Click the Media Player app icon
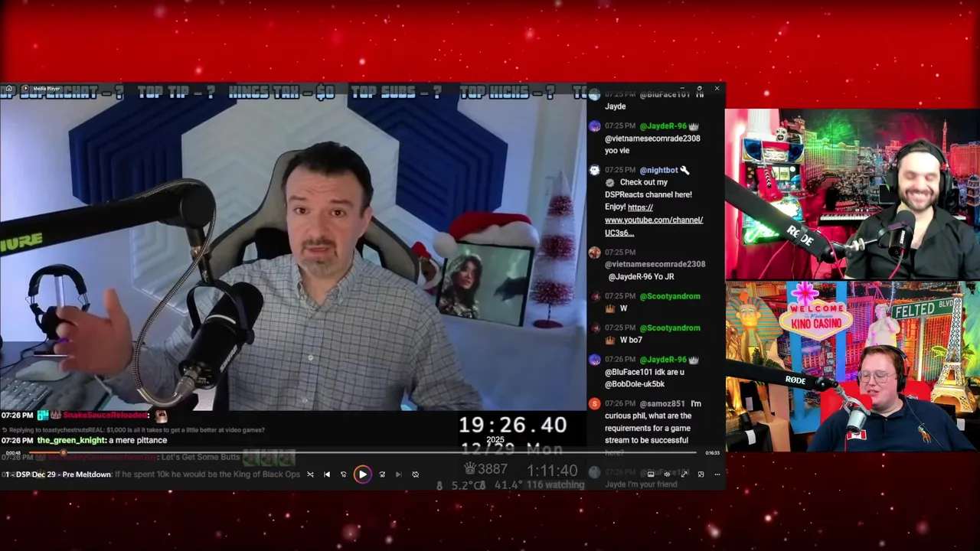Image resolution: width=980 pixels, height=551 pixels. pyautogui.click(x=24, y=89)
